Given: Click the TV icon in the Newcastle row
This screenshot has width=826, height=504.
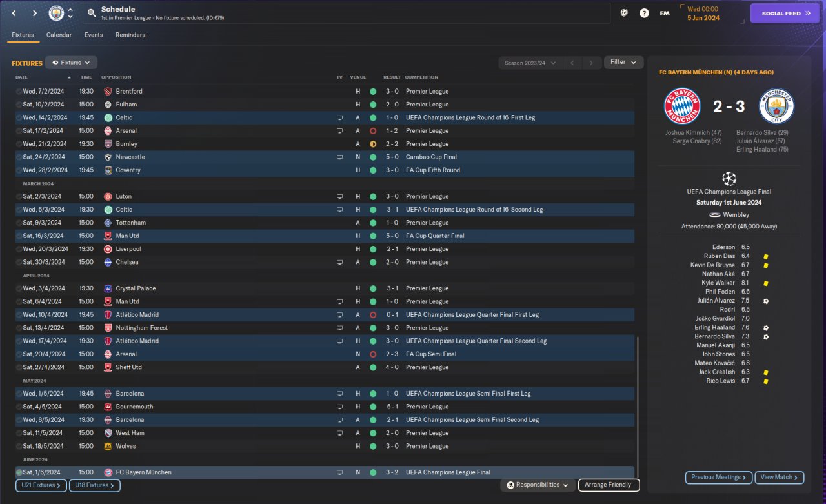Looking at the screenshot, I should 340,157.
